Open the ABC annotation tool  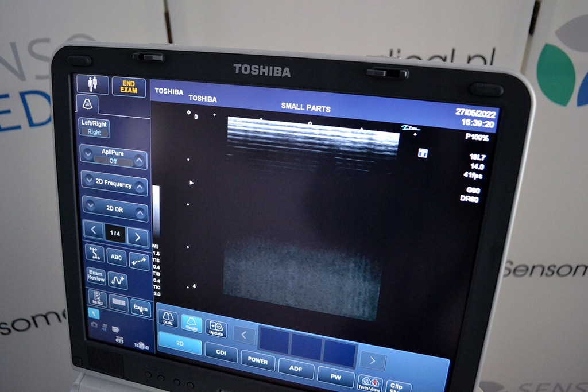[116, 257]
